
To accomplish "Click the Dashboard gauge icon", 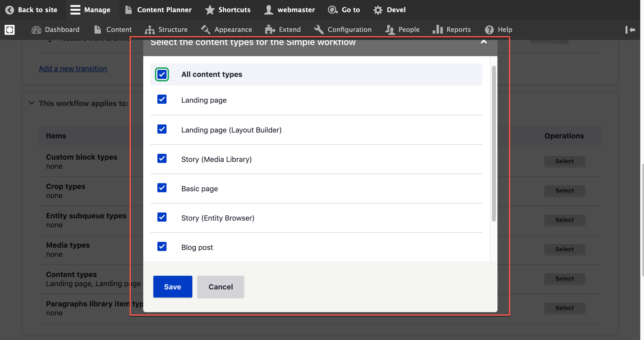I will pyautogui.click(x=36, y=30).
